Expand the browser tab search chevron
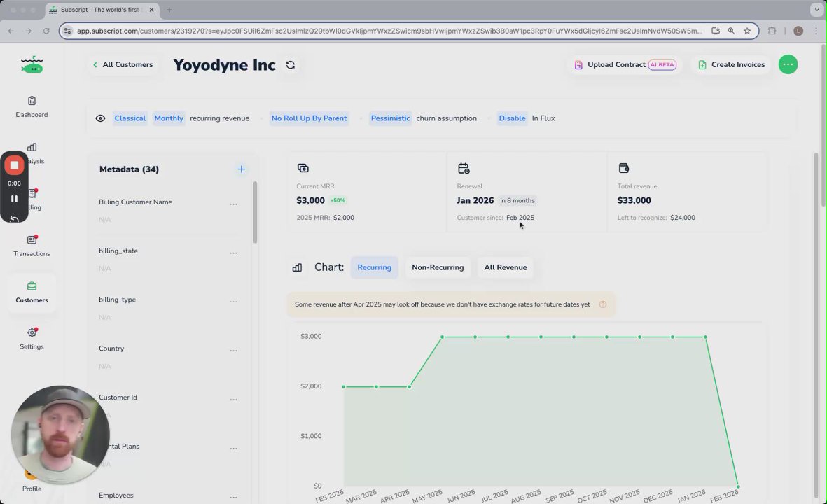The width and height of the screenshot is (827, 504). click(817, 10)
